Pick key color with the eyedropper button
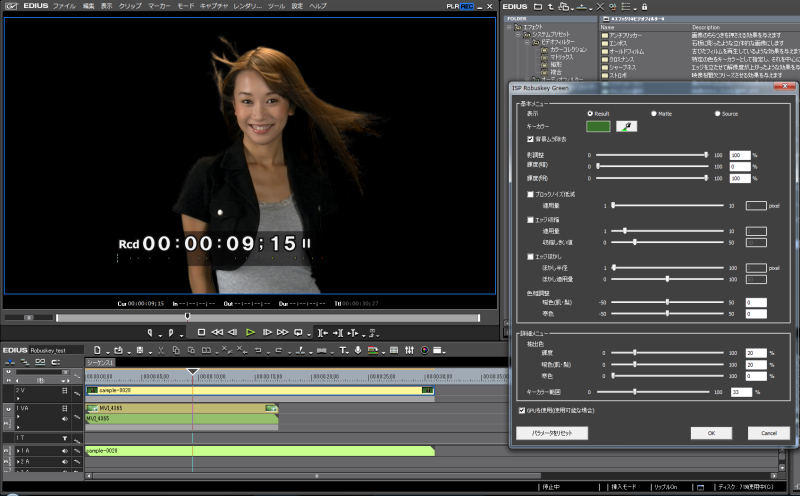 click(x=626, y=126)
